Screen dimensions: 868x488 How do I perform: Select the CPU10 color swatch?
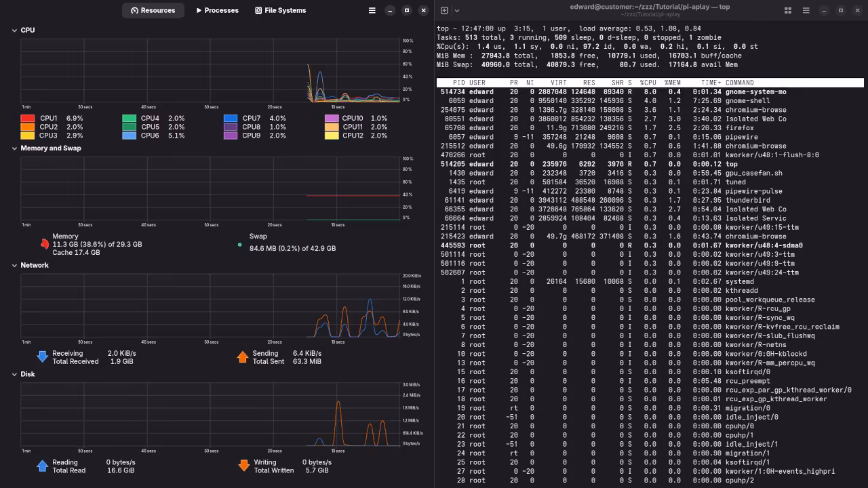332,119
